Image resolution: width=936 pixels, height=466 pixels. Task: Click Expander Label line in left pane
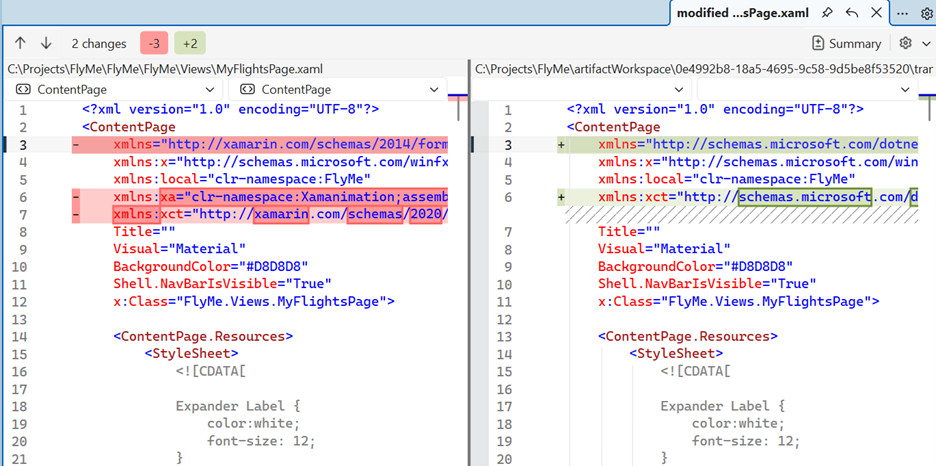tap(238, 406)
